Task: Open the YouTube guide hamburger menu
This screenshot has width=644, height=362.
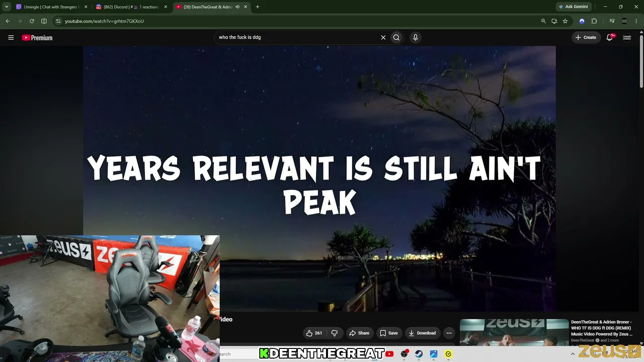Action: (11, 37)
